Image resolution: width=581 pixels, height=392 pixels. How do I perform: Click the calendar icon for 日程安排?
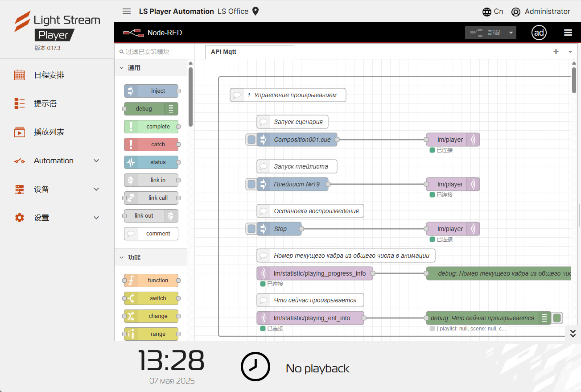(20, 75)
